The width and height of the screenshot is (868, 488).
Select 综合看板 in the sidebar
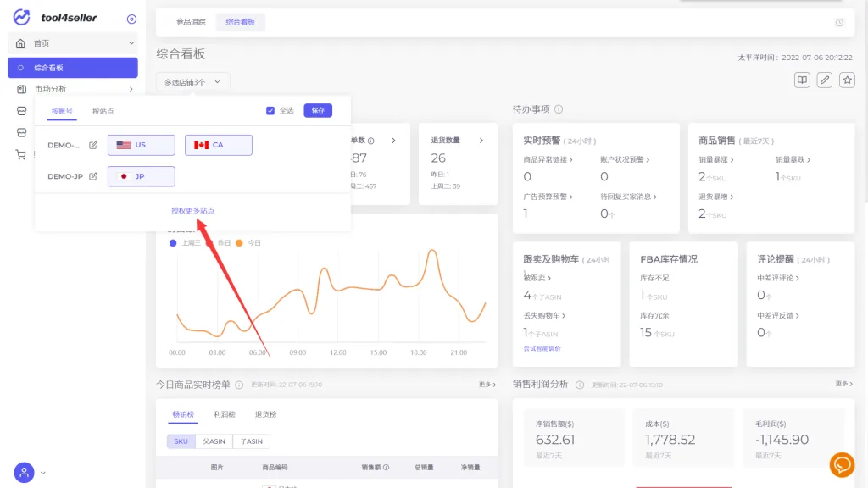tap(73, 68)
